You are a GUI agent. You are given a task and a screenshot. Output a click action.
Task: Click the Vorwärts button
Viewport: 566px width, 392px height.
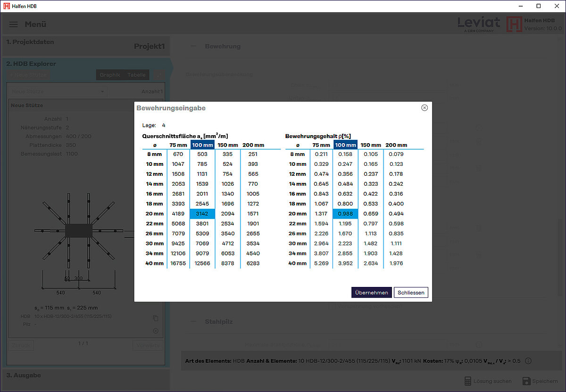147,345
